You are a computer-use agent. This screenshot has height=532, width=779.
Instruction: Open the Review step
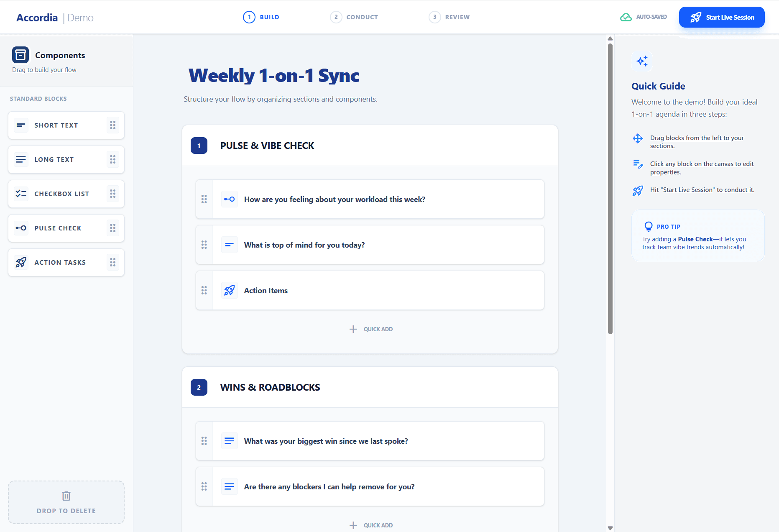click(449, 17)
